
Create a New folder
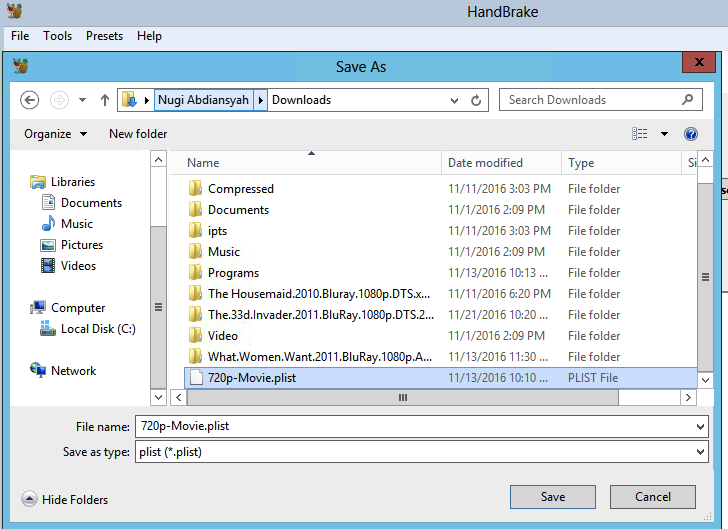138,134
